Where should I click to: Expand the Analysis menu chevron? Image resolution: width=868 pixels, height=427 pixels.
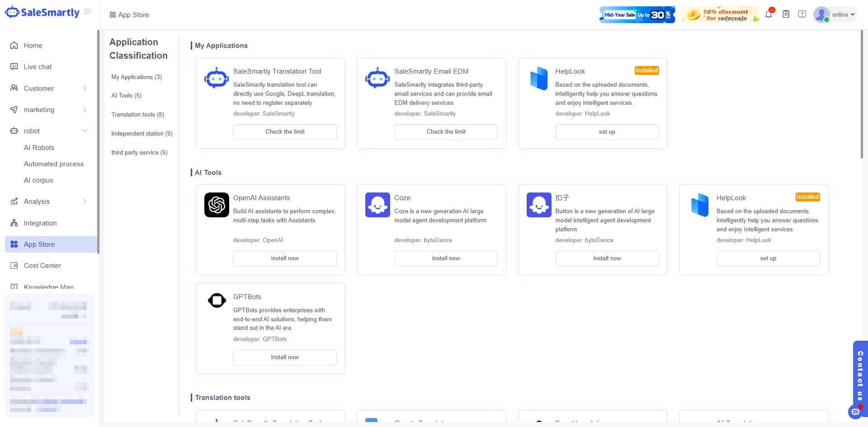click(x=85, y=202)
